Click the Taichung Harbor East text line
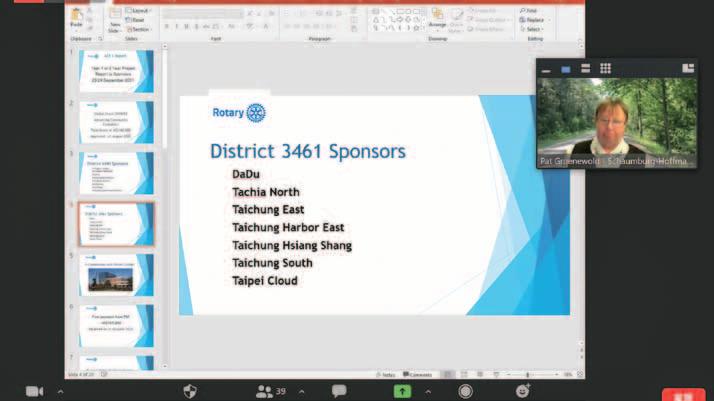This screenshot has width=714, height=401. [x=288, y=228]
